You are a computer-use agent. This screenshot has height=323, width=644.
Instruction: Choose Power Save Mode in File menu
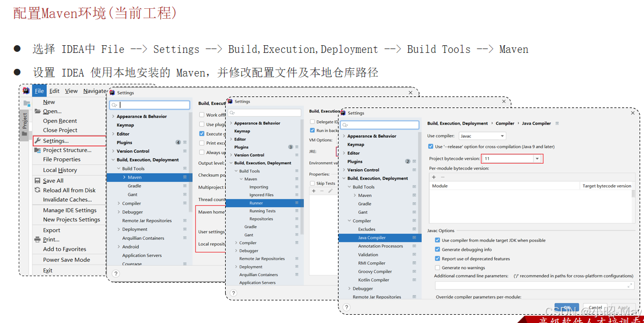67,260
